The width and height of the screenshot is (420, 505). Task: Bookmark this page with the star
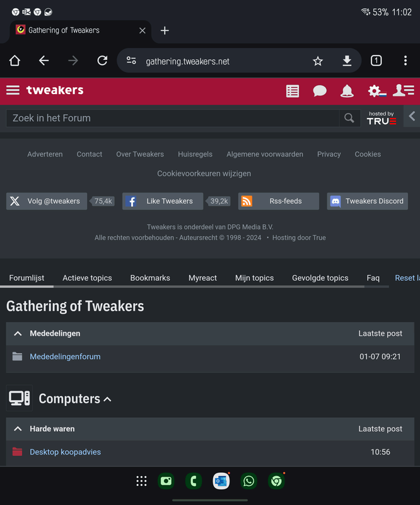tap(318, 61)
